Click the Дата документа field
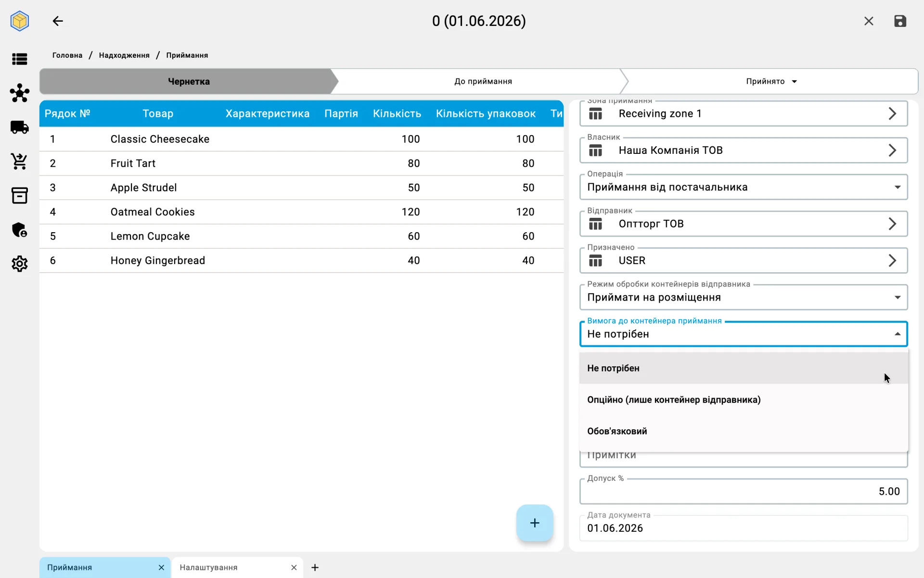924x578 pixels. click(x=744, y=528)
